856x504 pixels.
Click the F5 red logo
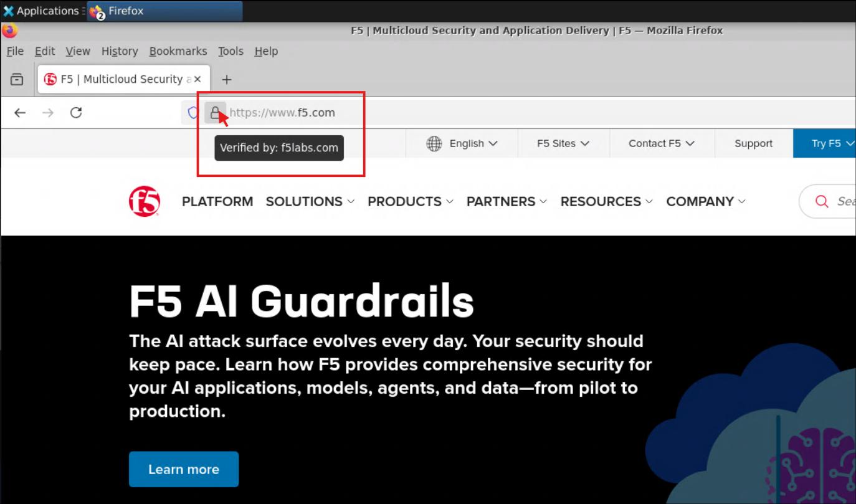point(145,201)
